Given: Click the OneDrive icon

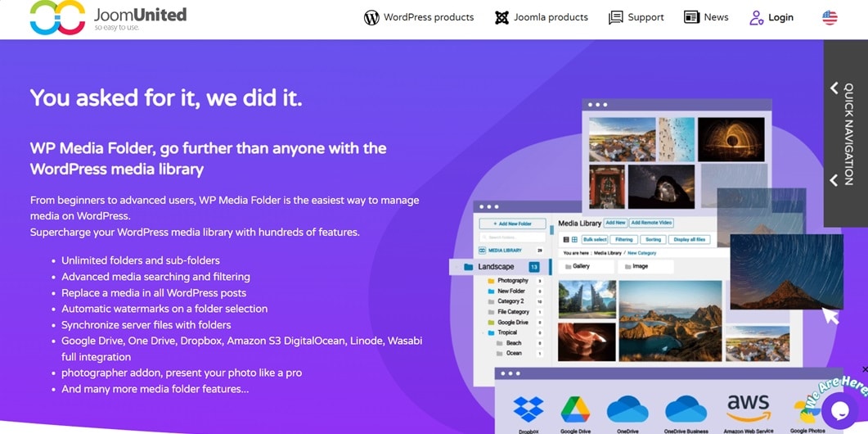Looking at the screenshot, I should click(627, 409).
